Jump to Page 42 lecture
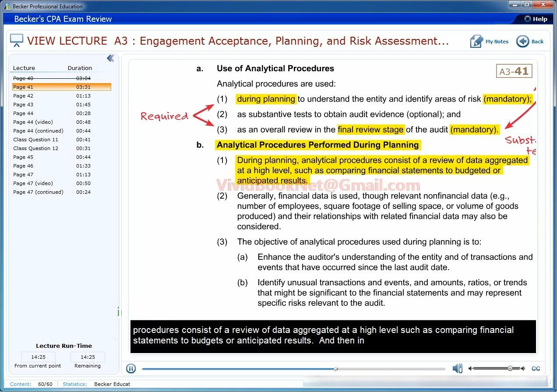557x392 pixels. click(62, 96)
